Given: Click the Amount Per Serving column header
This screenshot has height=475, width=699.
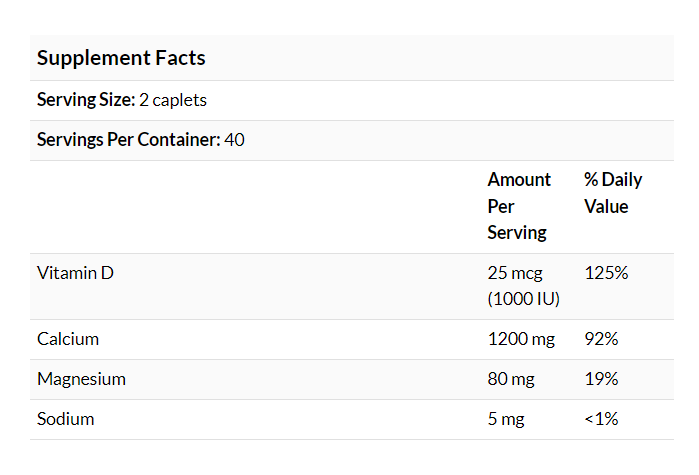Looking at the screenshot, I should (519, 206).
